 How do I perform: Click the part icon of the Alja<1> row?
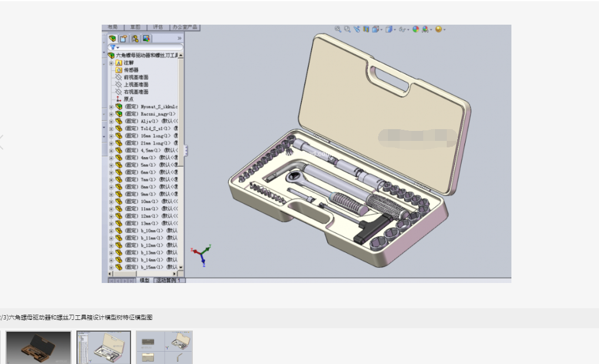point(119,121)
